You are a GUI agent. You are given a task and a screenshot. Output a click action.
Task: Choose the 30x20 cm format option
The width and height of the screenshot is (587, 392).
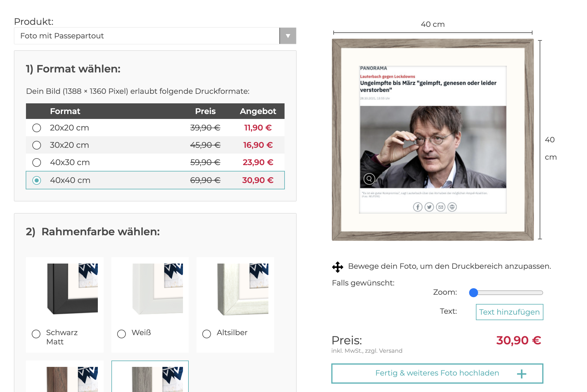pos(37,145)
